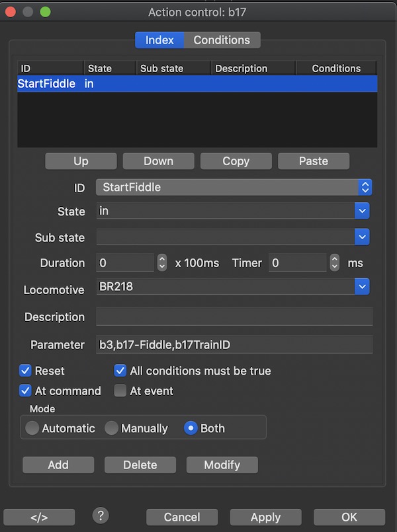The image size is (397, 532).
Task: Click the Duration stepper arrows
Action: coord(162,262)
